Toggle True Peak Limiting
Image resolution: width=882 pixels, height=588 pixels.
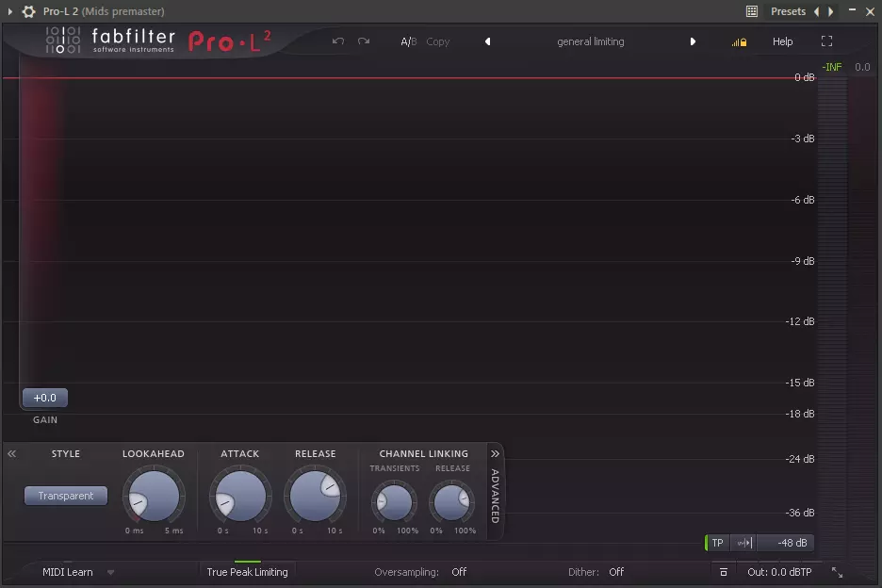tap(248, 572)
